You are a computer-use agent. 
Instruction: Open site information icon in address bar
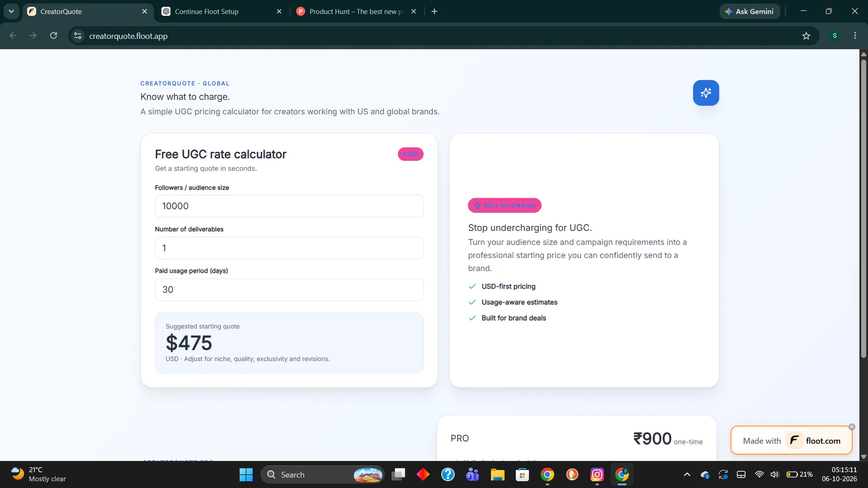point(78,36)
